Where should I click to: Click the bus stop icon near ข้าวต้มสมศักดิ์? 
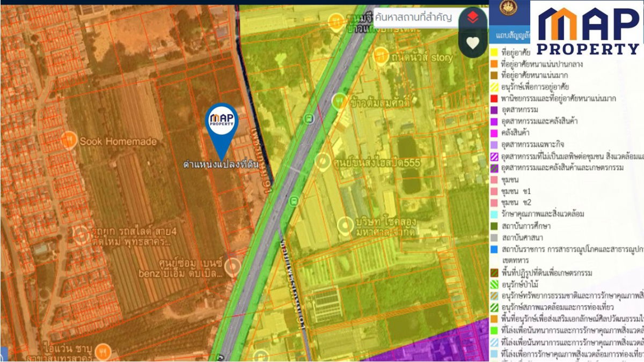click(x=309, y=119)
